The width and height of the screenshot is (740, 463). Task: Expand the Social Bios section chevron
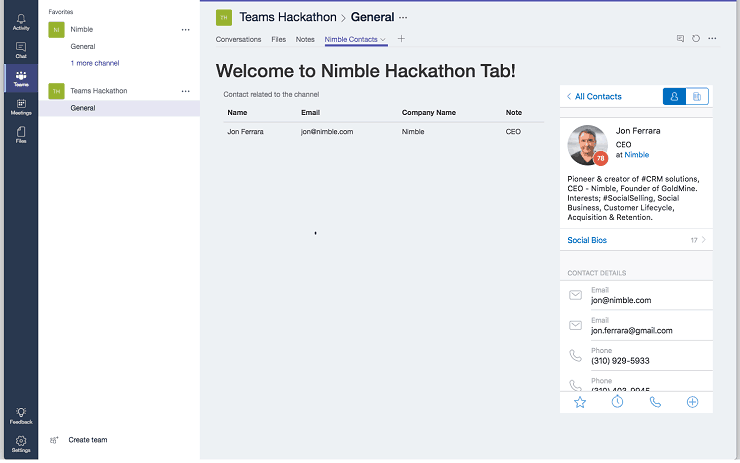pyautogui.click(x=704, y=240)
